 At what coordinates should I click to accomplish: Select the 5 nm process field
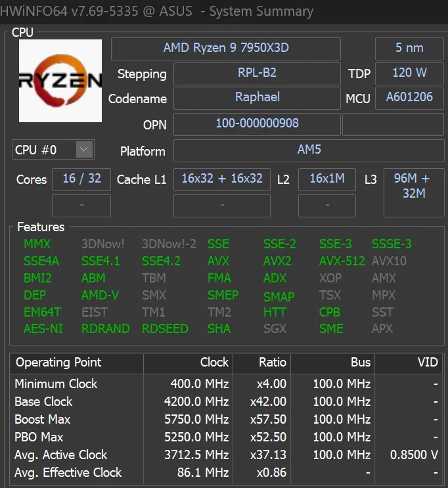[x=409, y=49]
